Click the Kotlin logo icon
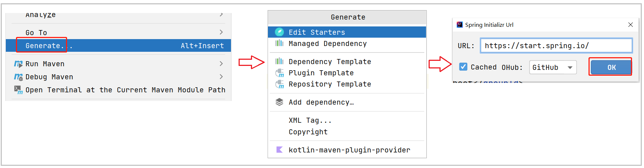The width and height of the screenshot is (644, 168). point(279,150)
